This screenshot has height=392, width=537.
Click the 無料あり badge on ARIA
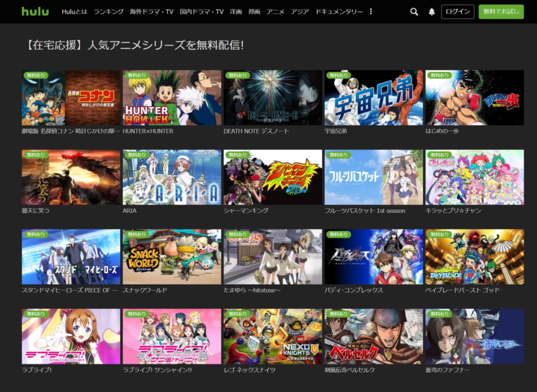137,155
